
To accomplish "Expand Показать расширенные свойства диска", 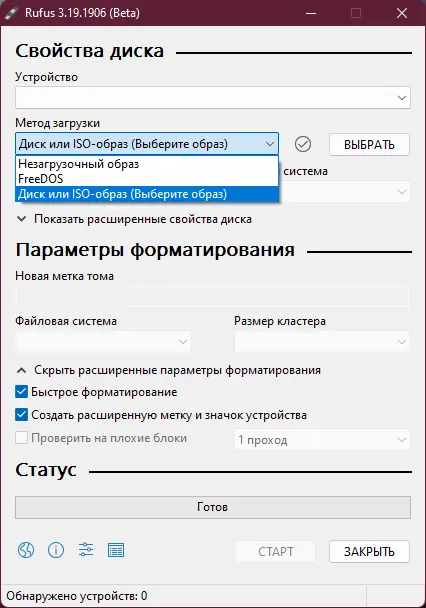I will (134, 219).
